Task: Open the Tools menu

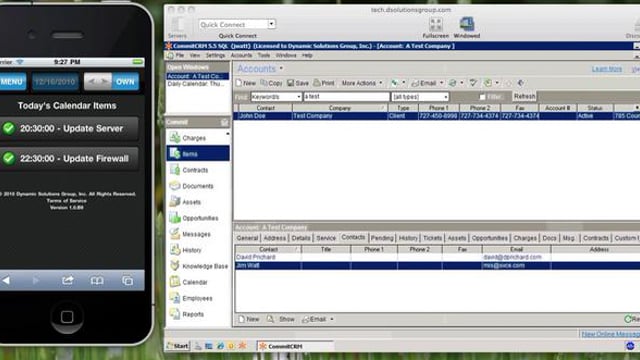Action: coord(264,55)
